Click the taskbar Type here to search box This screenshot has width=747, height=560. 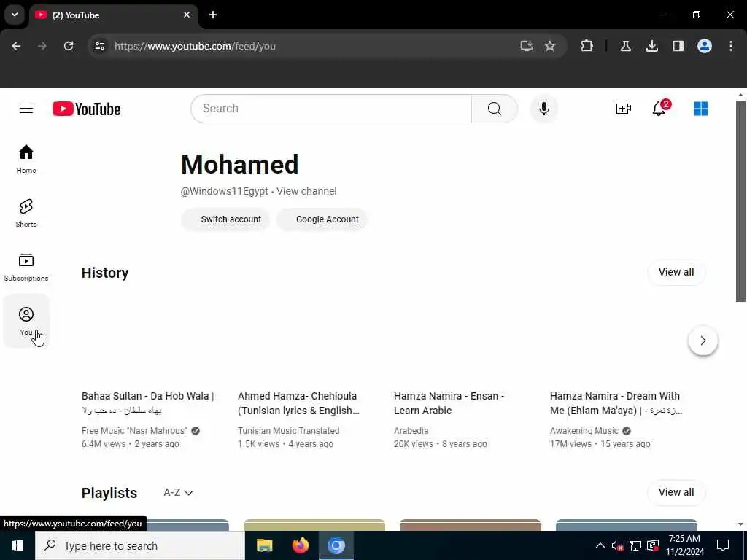point(140,545)
